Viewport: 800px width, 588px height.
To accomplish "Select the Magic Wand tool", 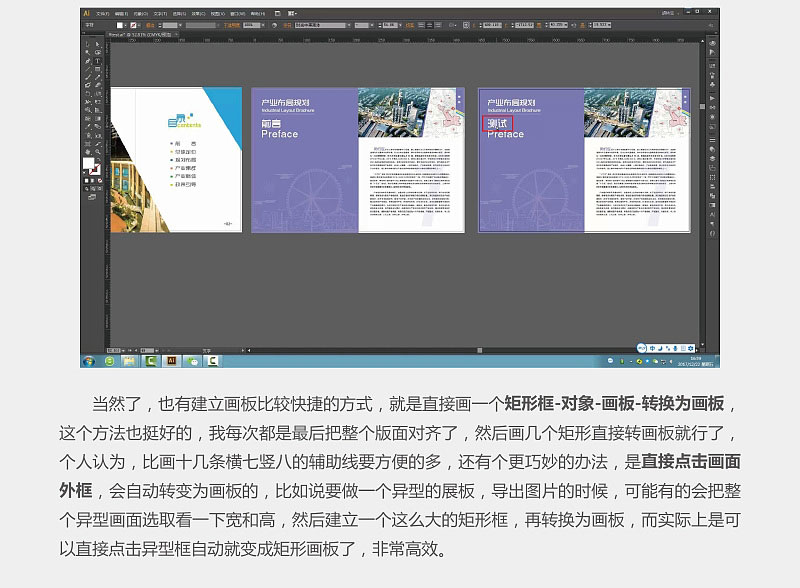I will pyautogui.click(x=87, y=53).
